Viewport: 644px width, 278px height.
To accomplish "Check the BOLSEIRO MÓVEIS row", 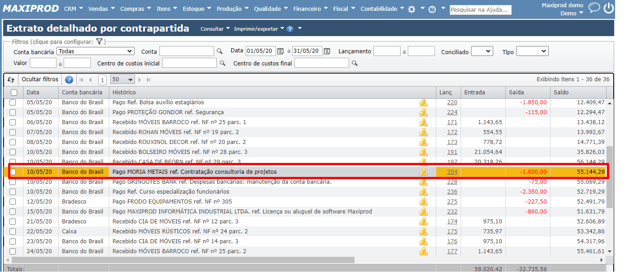I will (13, 152).
